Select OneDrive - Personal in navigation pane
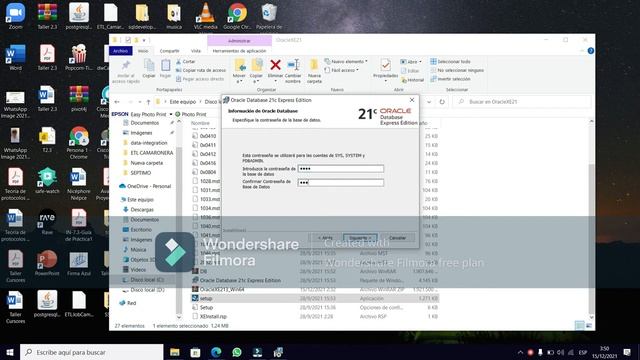Screen dimensions: 640x360 [x=144, y=186]
